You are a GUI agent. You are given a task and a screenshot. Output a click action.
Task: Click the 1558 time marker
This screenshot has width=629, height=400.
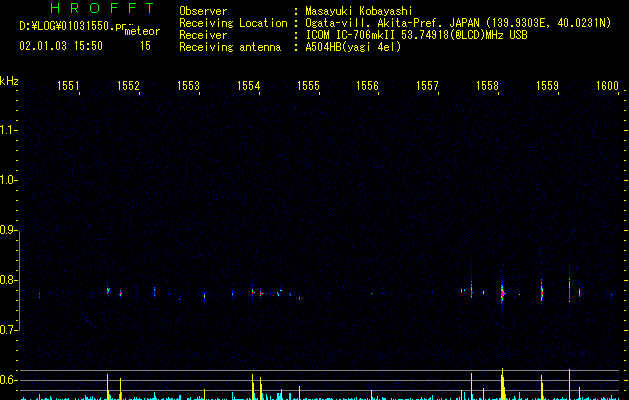point(487,86)
